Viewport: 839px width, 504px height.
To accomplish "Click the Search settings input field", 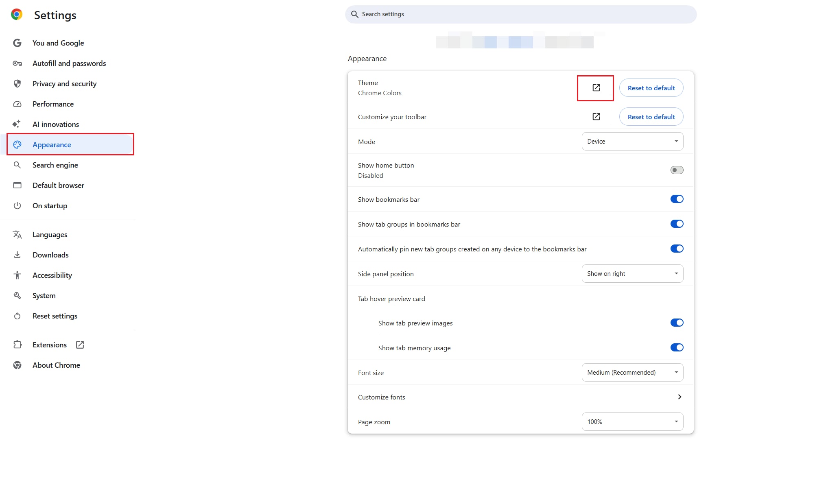I will click(x=521, y=14).
